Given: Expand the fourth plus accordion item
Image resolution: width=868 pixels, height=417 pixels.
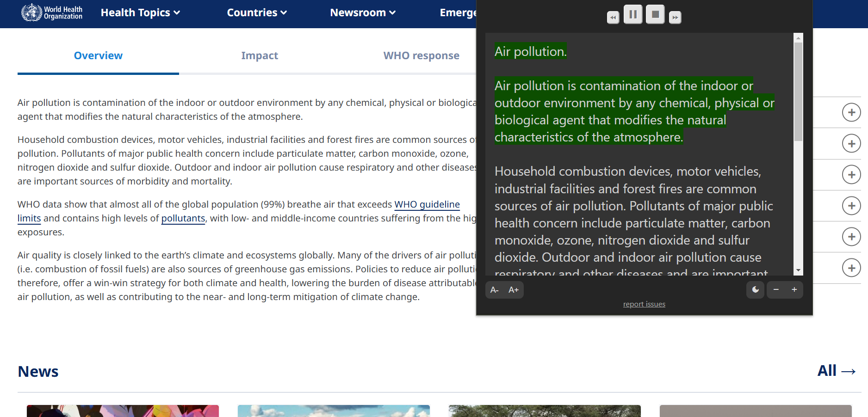Looking at the screenshot, I should pyautogui.click(x=851, y=206).
